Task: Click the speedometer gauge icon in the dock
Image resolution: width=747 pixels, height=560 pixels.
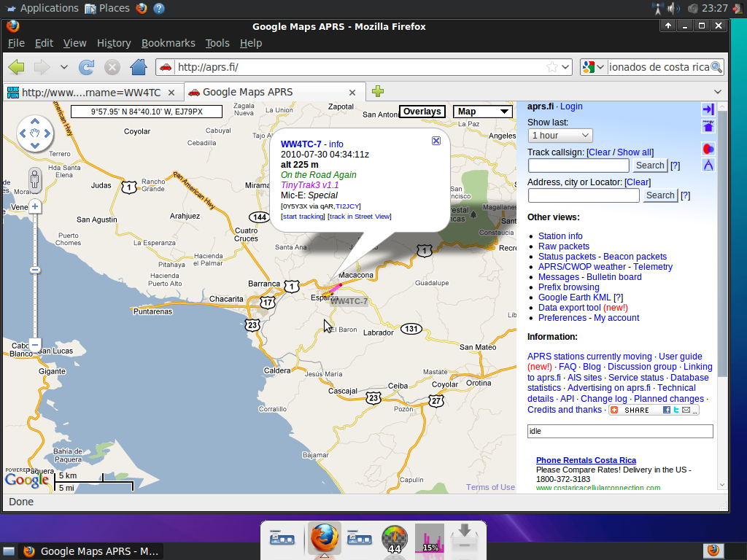Action: coord(395,539)
